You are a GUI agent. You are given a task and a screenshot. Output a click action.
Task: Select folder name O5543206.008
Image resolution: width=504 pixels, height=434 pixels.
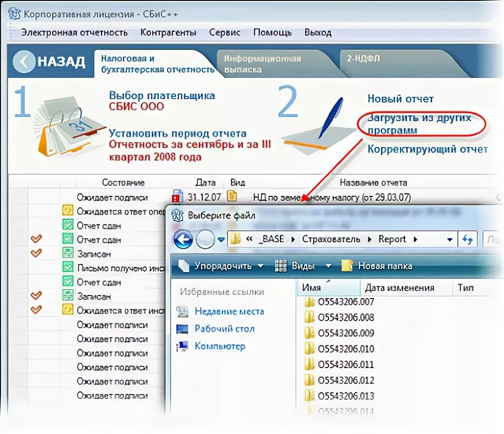pyautogui.click(x=346, y=318)
